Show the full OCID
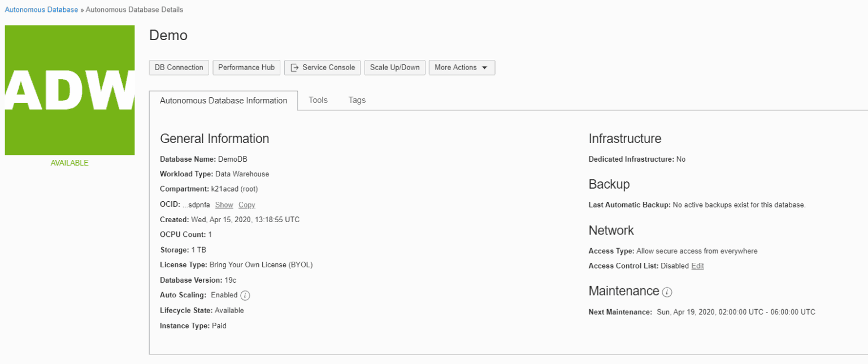The width and height of the screenshot is (868, 364). [224, 205]
